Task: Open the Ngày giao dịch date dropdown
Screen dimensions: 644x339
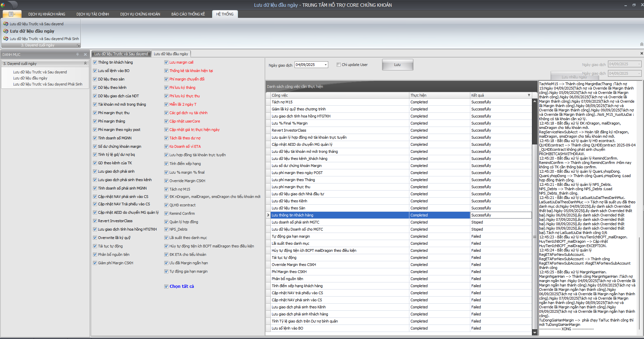Action: 326,65
